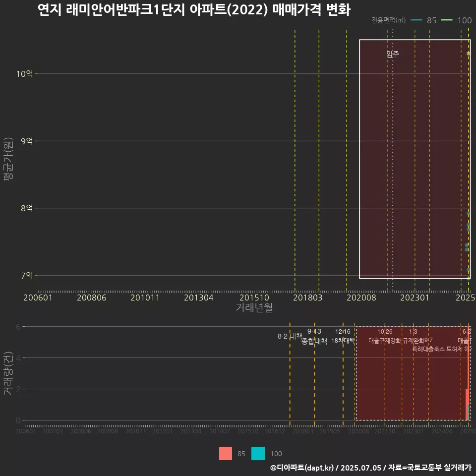This screenshot has width=476, height=476.
Task: Click 202404 label on the volume chart axis
Action: point(442,431)
